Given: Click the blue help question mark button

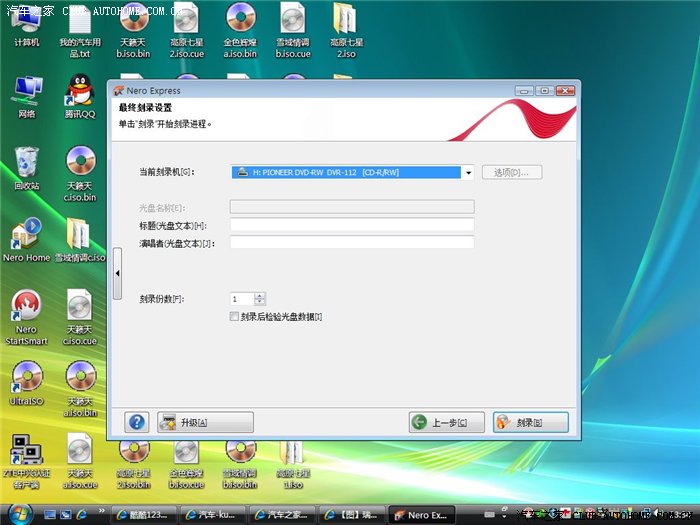Looking at the screenshot, I should pos(137,422).
